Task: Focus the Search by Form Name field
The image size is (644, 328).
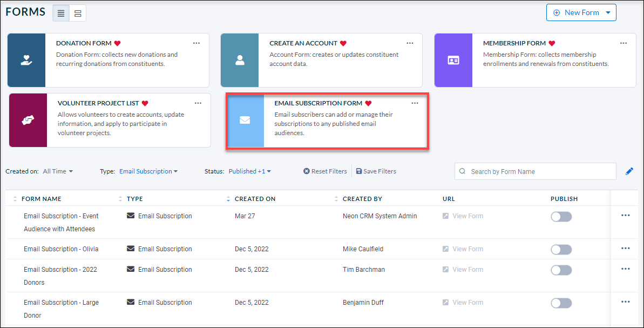Action: coord(535,171)
